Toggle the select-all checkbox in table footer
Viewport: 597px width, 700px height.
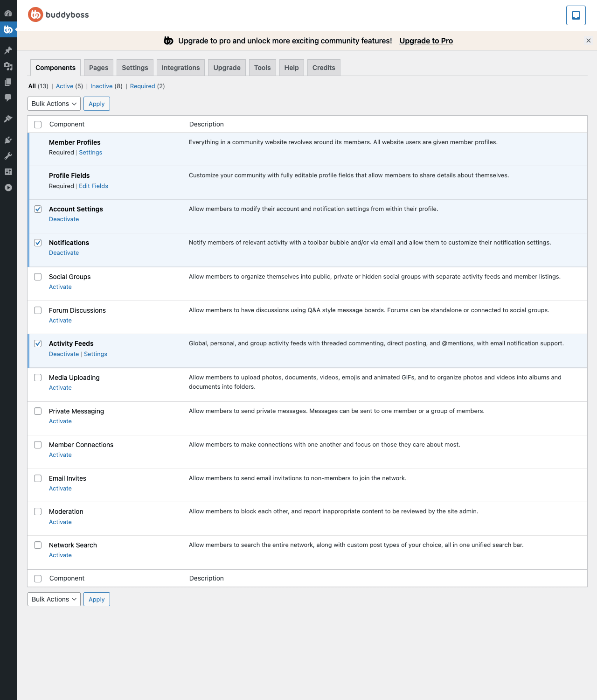point(38,579)
